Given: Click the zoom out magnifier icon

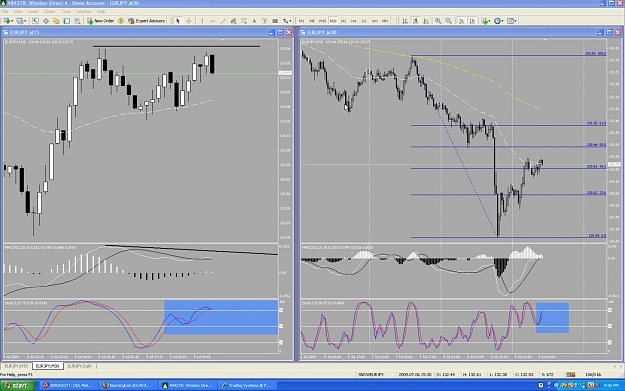Looking at the screenshot, I should [x=448, y=21].
